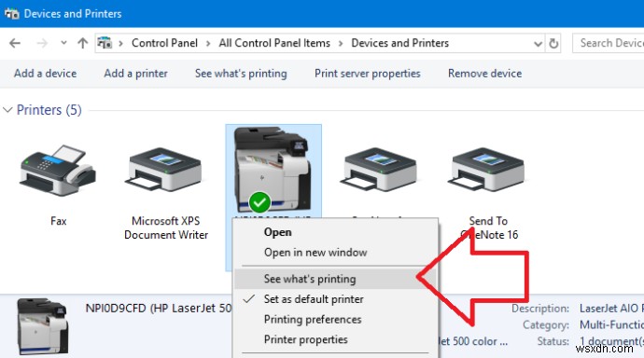Expand chevron after Control Panel breadcrumb

pyautogui.click(x=208, y=44)
